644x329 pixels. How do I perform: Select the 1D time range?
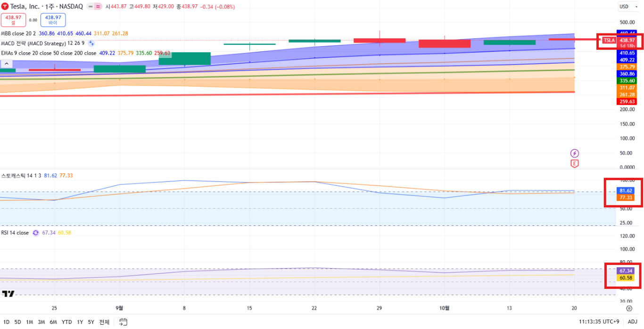pyautogui.click(x=6, y=322)
